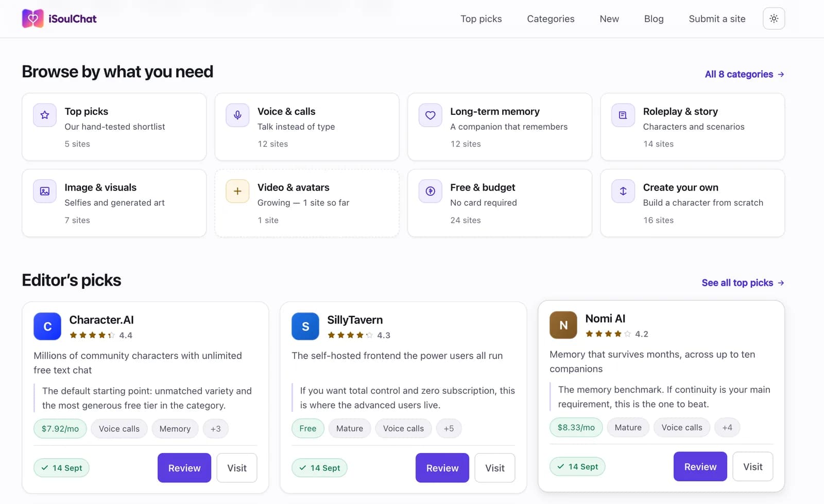Screen dimensions: 824x504
Task: Select Voice calls tag on Nomi AI card
Action: click(x=682, y=427)
